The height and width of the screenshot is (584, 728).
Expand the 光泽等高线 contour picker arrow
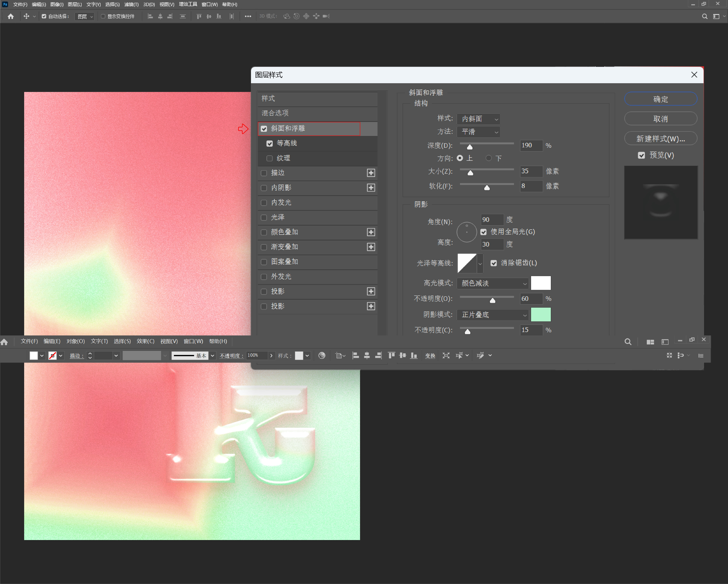480,263
